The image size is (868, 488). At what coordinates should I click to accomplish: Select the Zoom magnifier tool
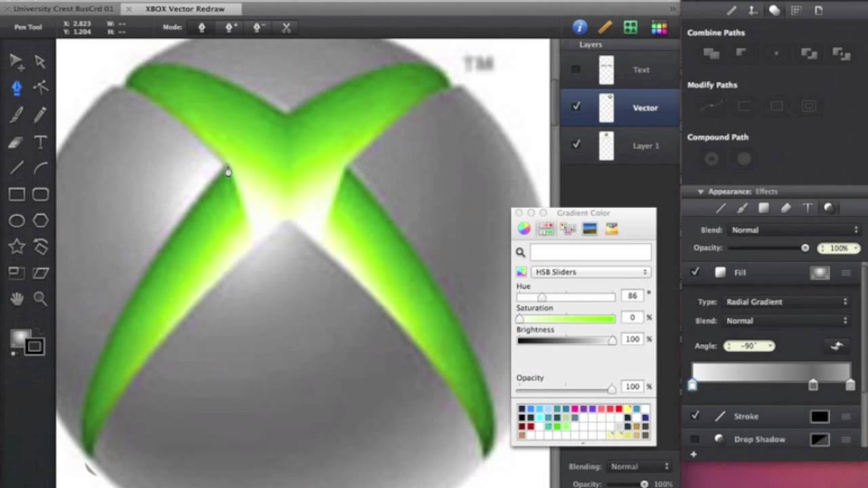click(x=40, y=298)
